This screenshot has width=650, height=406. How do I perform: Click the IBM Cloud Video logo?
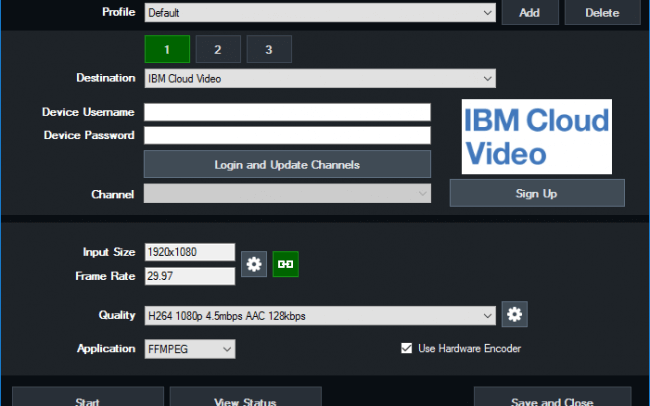(x=537, y=136)
